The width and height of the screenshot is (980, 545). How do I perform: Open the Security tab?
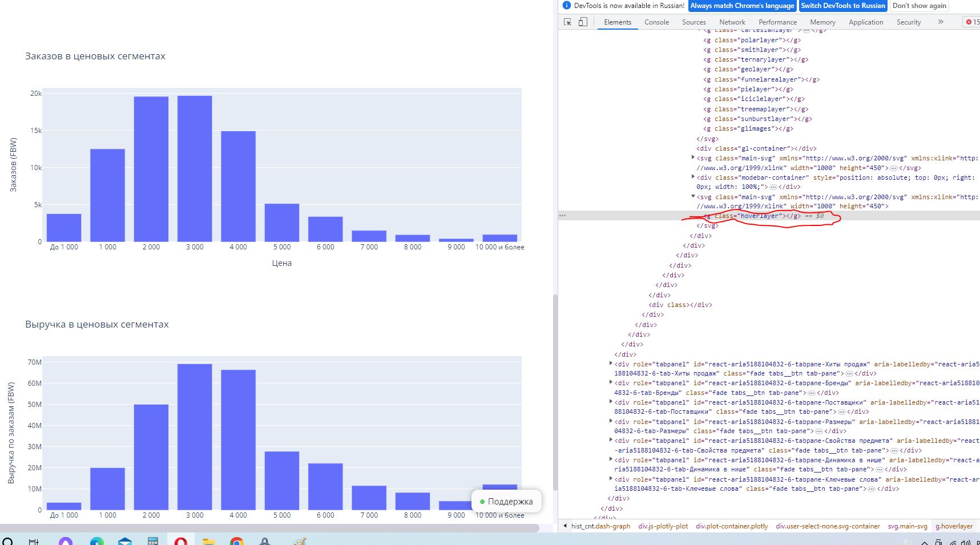pyautogui.click(x=909, y=22)
